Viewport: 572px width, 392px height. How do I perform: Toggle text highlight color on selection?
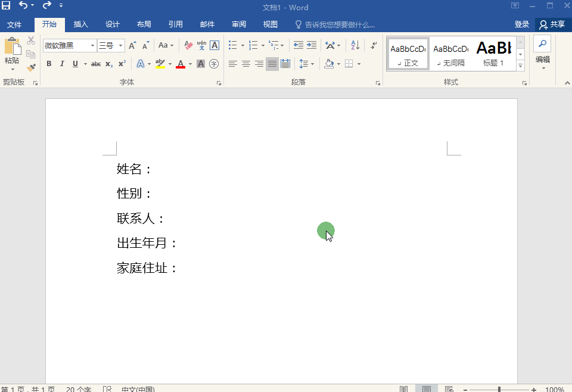[x=160, y=64]
